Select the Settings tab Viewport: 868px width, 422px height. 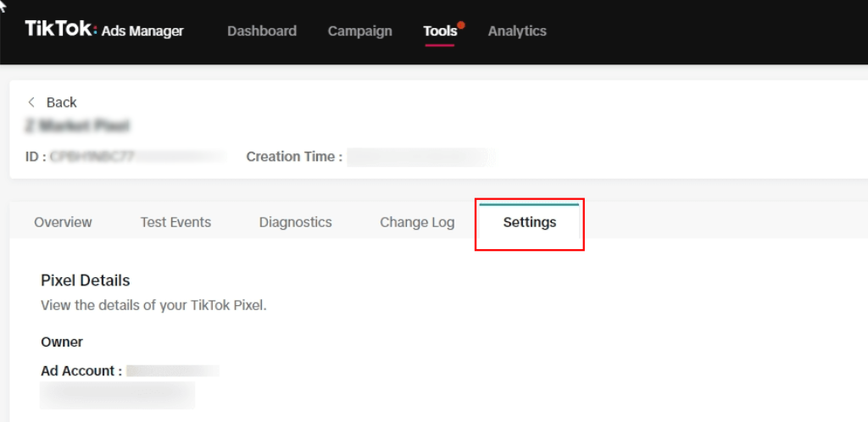pos(529,222)
